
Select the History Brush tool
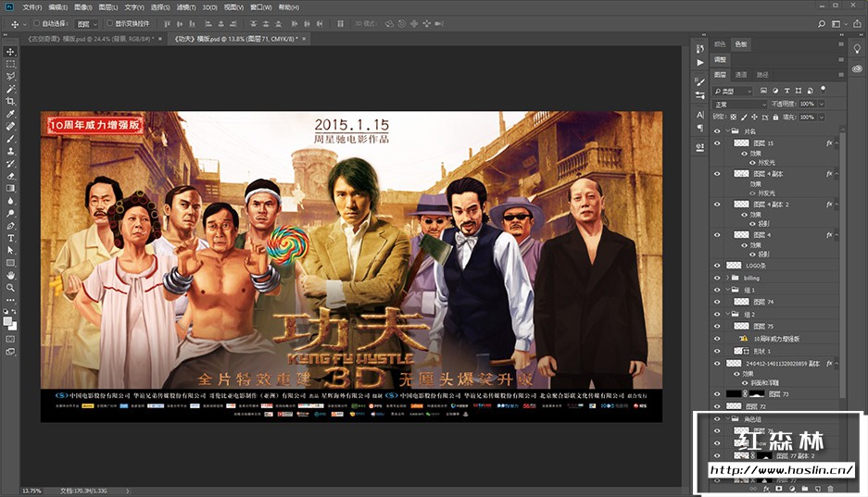(10, 164)
